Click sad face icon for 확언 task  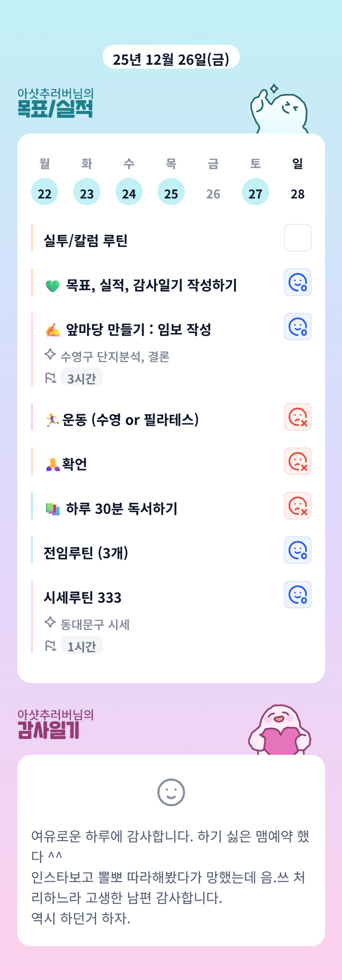(x=297, y=461)
